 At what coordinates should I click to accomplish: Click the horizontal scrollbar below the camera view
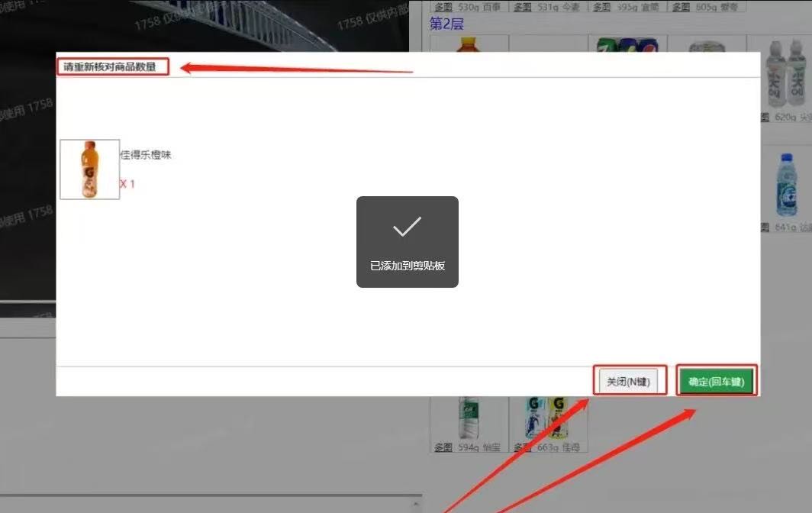click(x=211, y=495)
